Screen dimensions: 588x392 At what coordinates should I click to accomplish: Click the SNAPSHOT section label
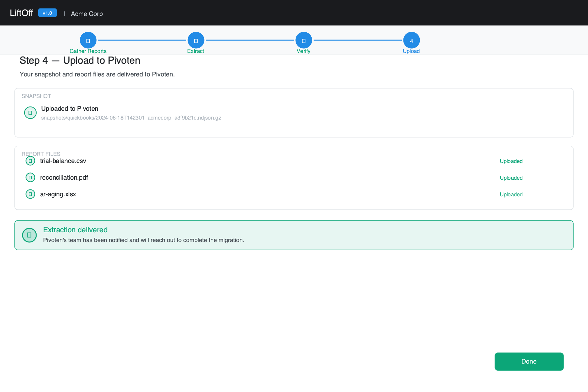tap(36, 96)
